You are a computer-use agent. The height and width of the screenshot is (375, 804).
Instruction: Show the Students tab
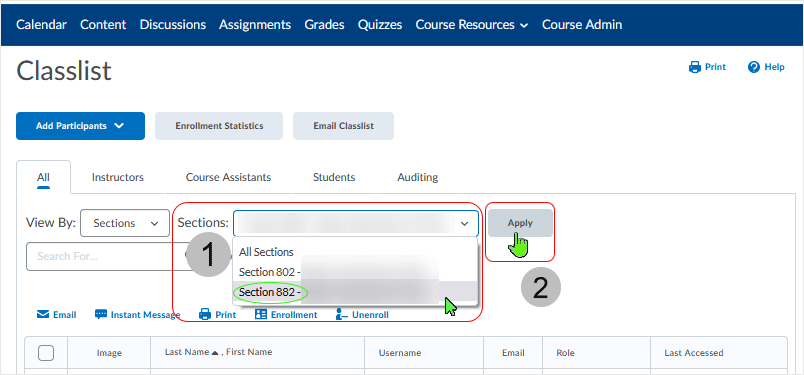click(334, 177)
